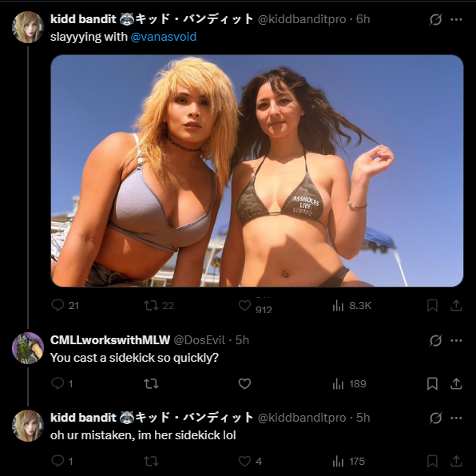Open Grok icon on the @DosEvil reply
Screen dimensions: 476x476
(x=435, y=340)
